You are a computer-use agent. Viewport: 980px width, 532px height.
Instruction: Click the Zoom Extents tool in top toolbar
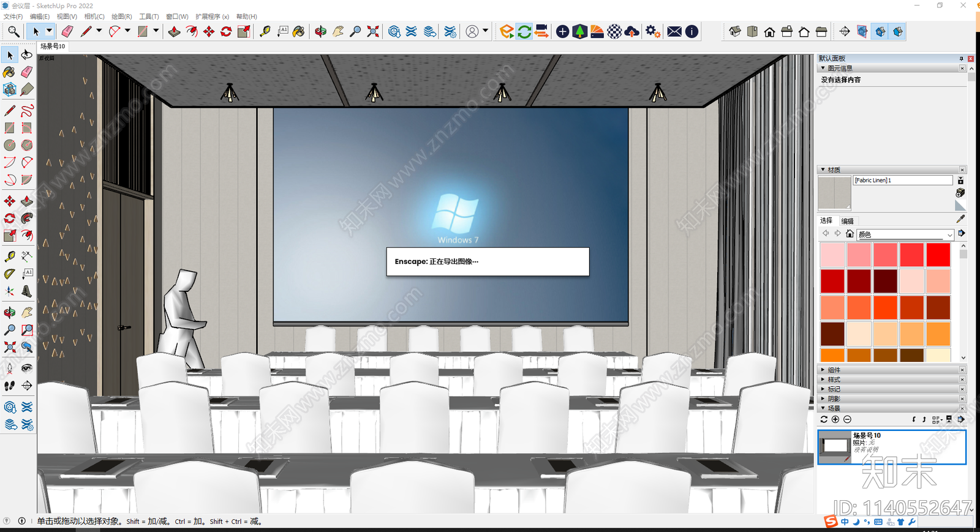pyautogui.click(x=372, y=31)
